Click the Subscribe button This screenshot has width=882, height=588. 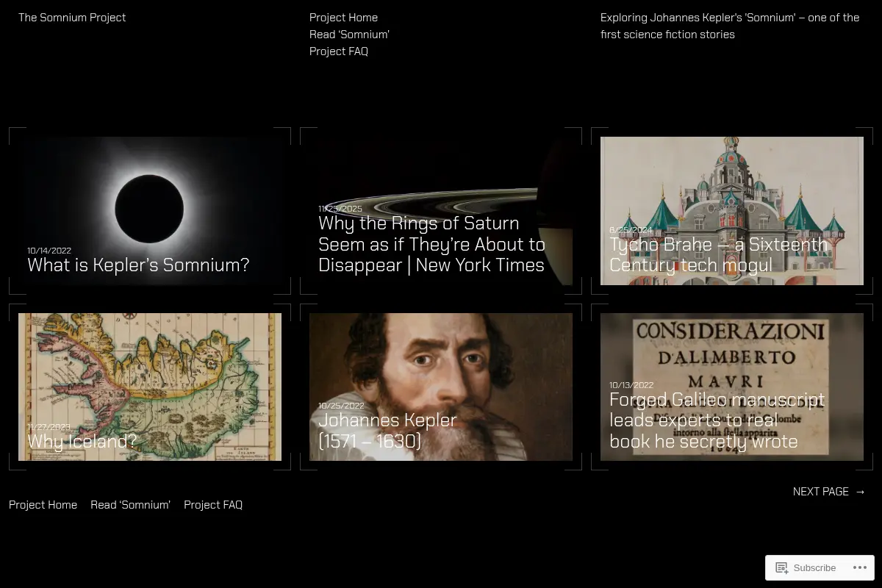[x=806, y=568]
